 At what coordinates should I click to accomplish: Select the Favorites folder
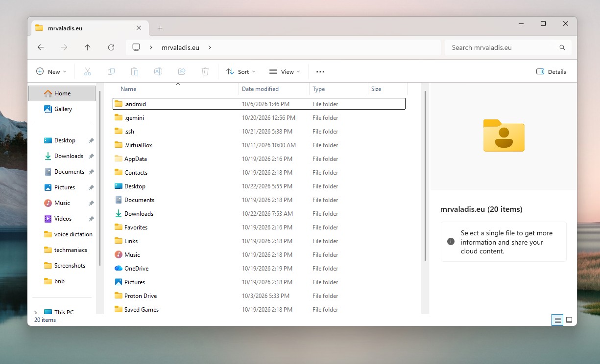click(259, 227)
